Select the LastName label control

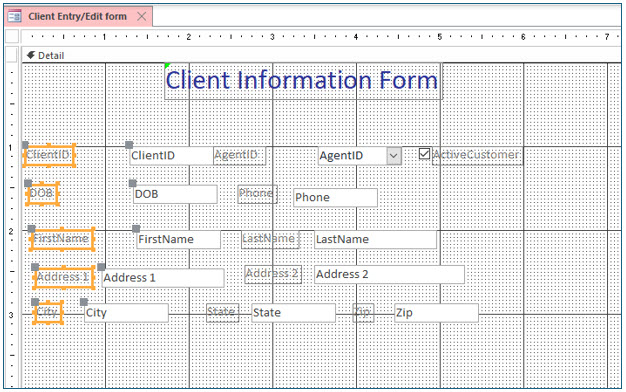(x=271, y=239)
